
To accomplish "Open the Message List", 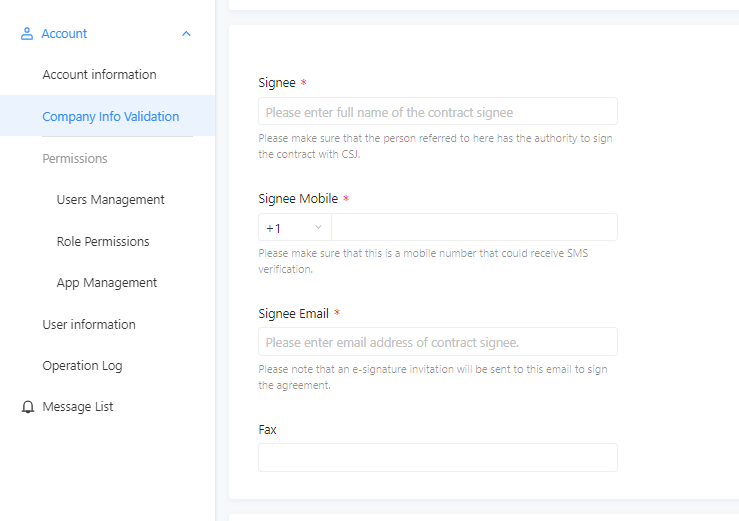I will (78, 407).
